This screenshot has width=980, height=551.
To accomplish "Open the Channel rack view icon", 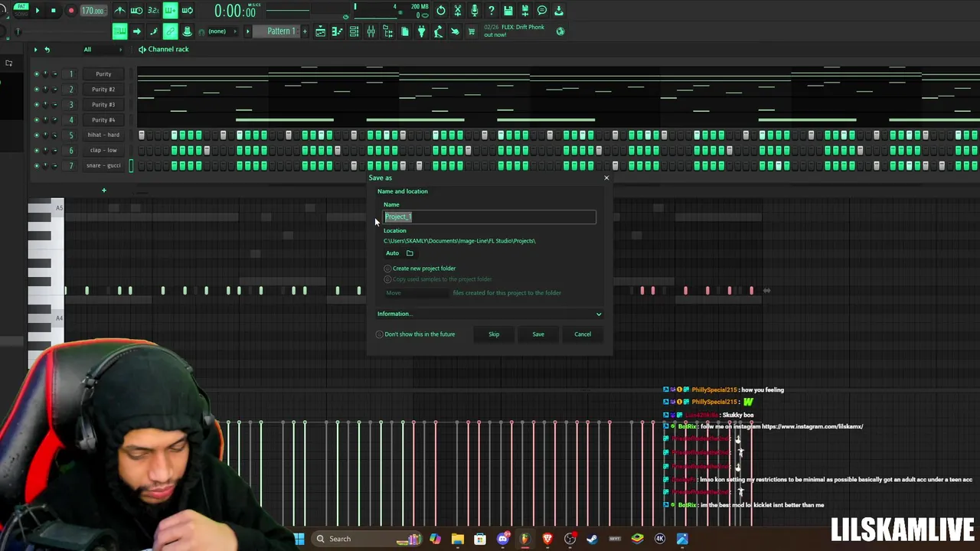I will click(x=354, y=31).
